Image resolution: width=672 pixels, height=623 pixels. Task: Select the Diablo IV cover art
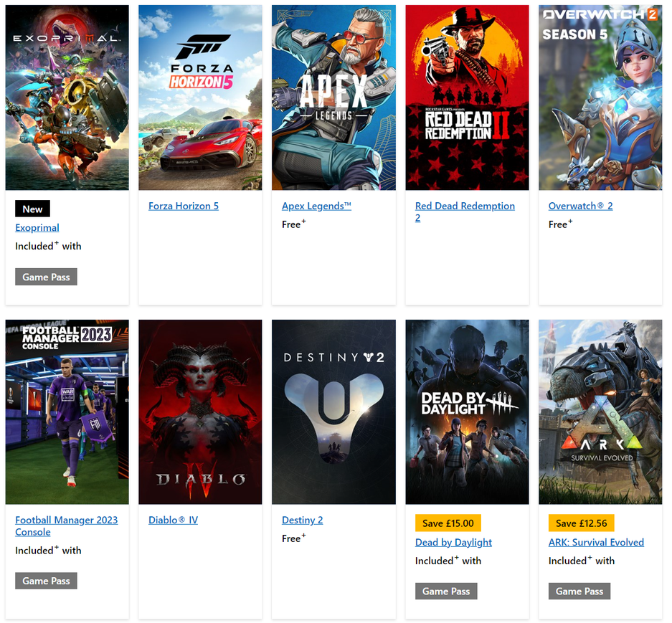click(200, 412)
